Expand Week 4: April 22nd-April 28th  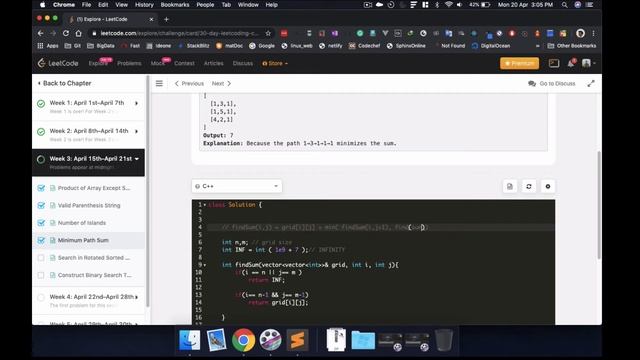coord(136,297)
